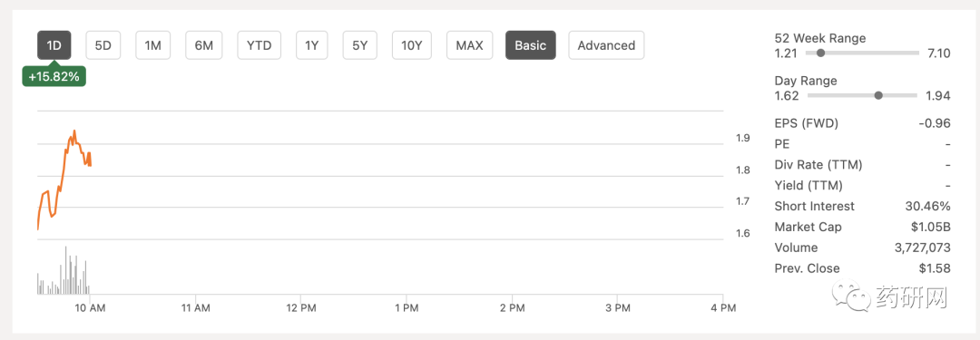Select the 1D time range tab
980x340 pixels.
(54, 45)
